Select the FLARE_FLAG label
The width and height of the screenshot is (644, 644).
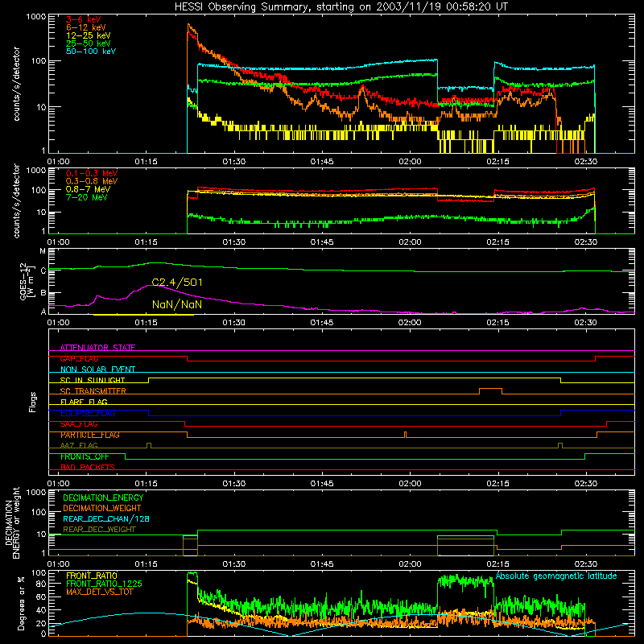(x=84, y=402)
